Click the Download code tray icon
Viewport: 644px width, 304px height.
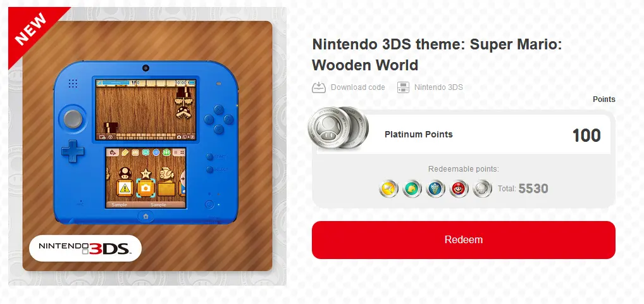[319, 87]
